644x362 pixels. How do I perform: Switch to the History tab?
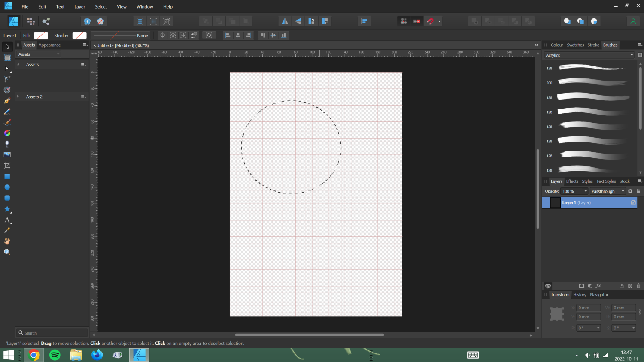579,295
